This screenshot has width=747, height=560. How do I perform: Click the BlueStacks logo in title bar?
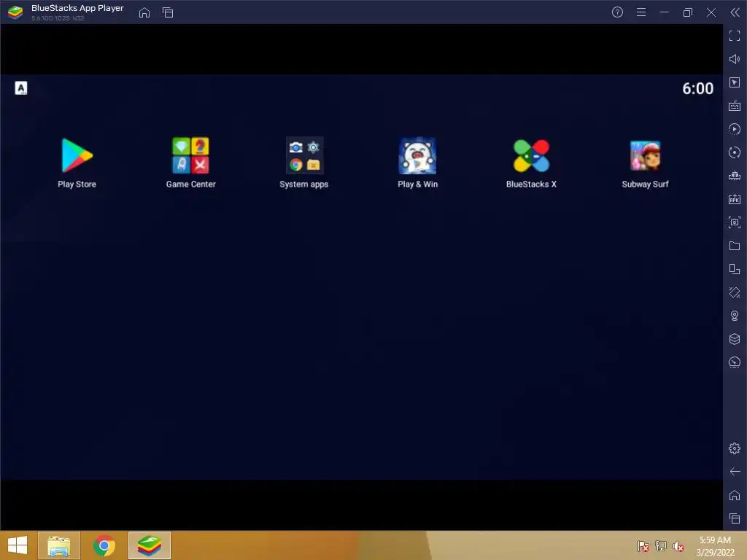coord(15,12)
